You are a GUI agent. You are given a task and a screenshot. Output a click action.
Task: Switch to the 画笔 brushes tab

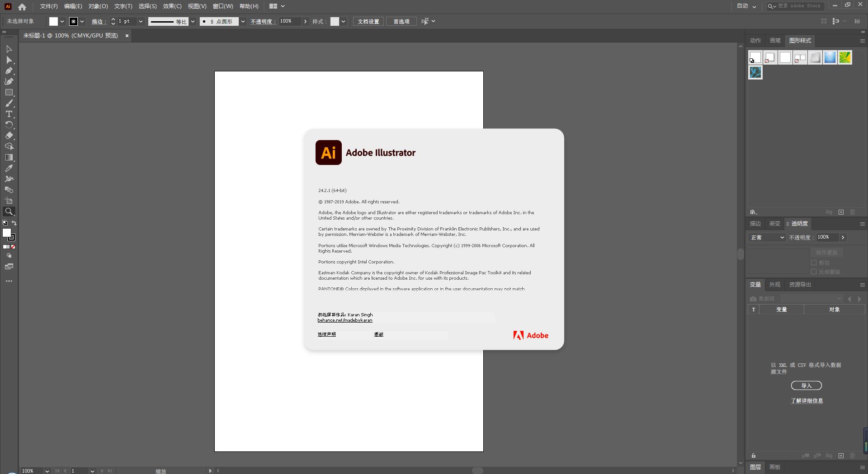(775, 41)
